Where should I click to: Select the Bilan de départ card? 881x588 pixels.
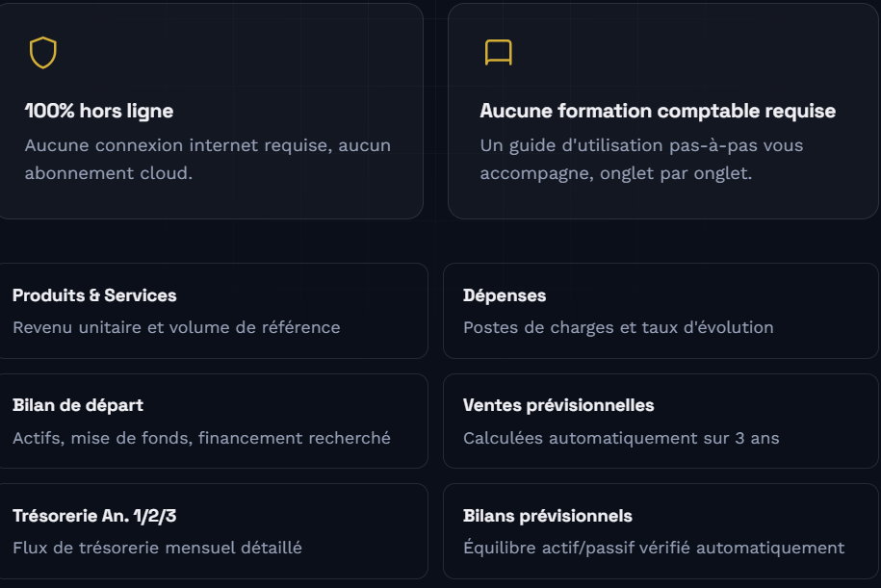pyautogui.click(x=211, y=422)
